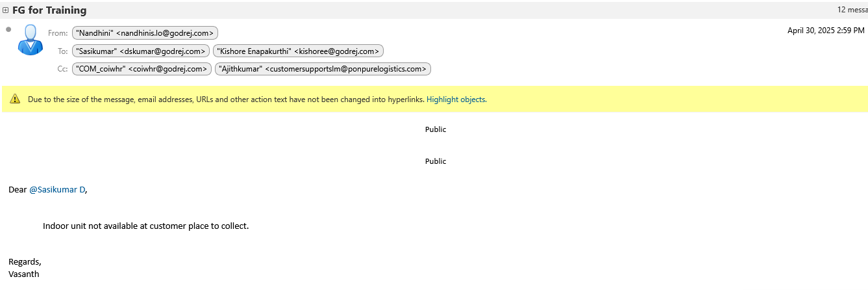Screen dimensions: 868x290
Task: Click the "Vasanth" signature name
Action: 24,274
